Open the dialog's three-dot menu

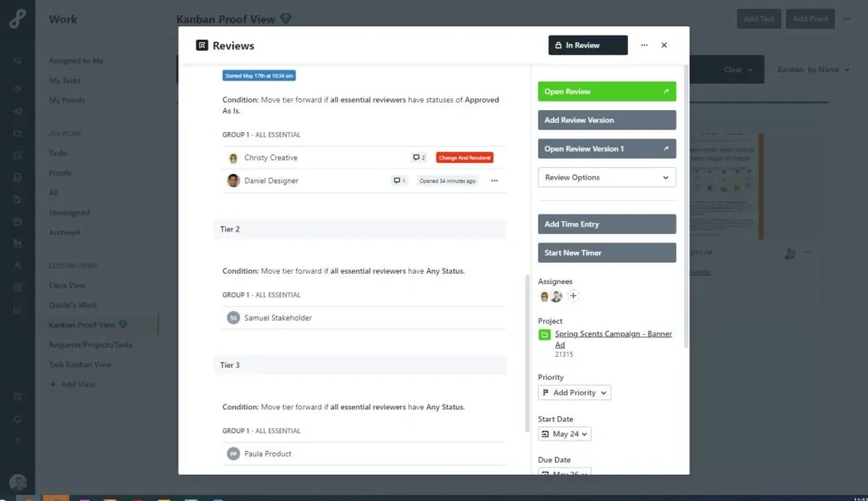(644, 46)
